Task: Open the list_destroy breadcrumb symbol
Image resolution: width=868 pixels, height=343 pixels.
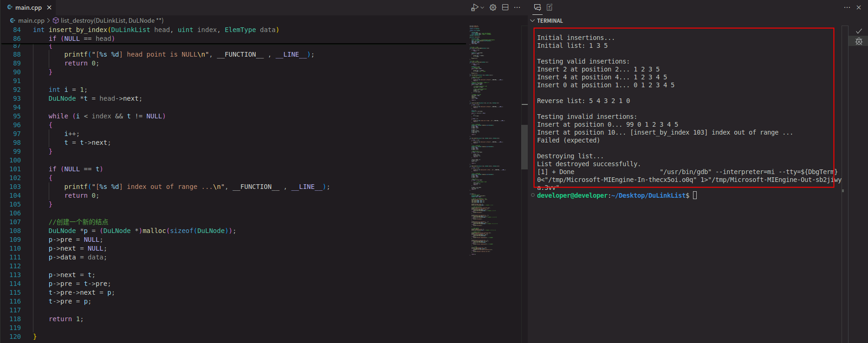Action: (x=112, y=20)
